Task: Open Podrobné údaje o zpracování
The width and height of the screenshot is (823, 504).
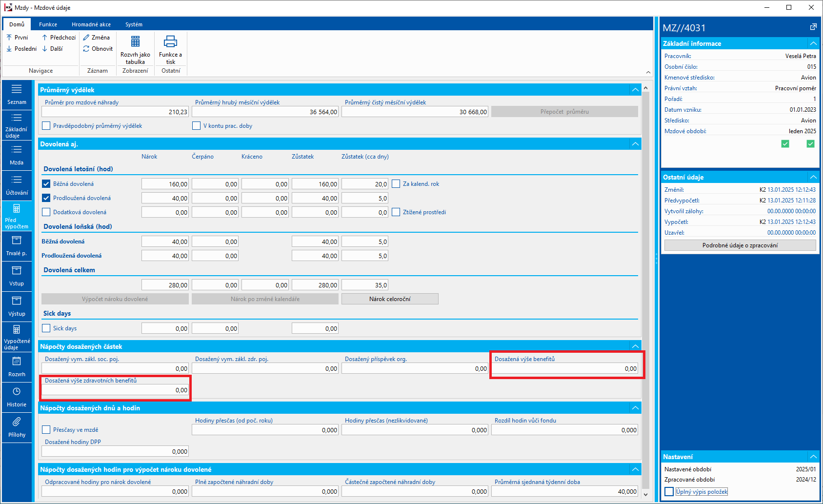Action: (x=740, y=245)
